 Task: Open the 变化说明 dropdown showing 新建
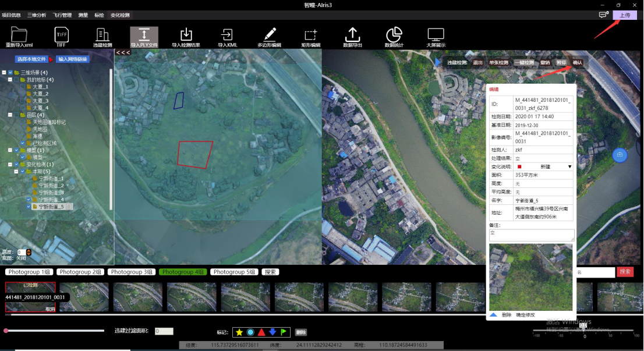569,166
